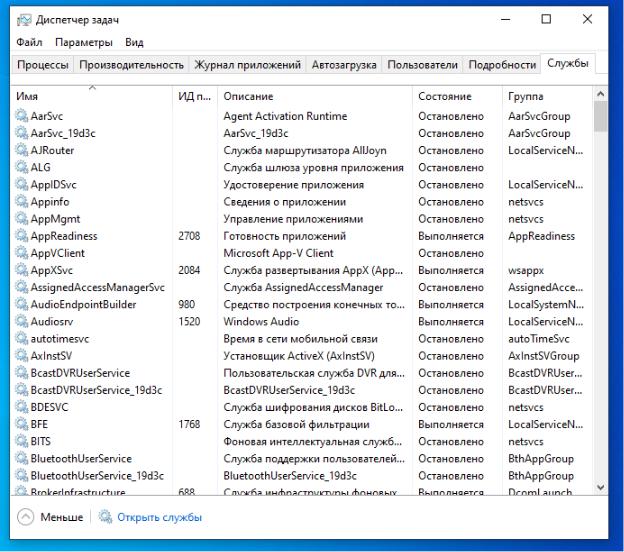Click the vertical scrollbar thumb
Viewport: 624px width, 552px height.
point(601,116)
